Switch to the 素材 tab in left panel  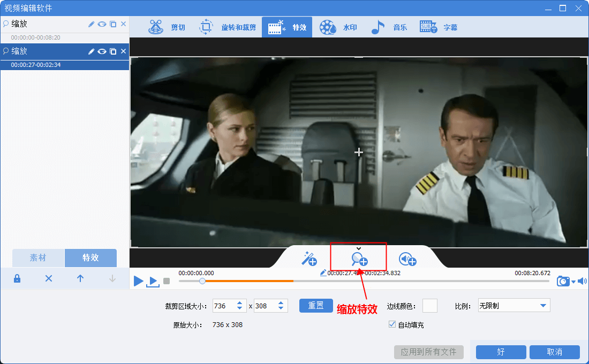pos(39,257)
